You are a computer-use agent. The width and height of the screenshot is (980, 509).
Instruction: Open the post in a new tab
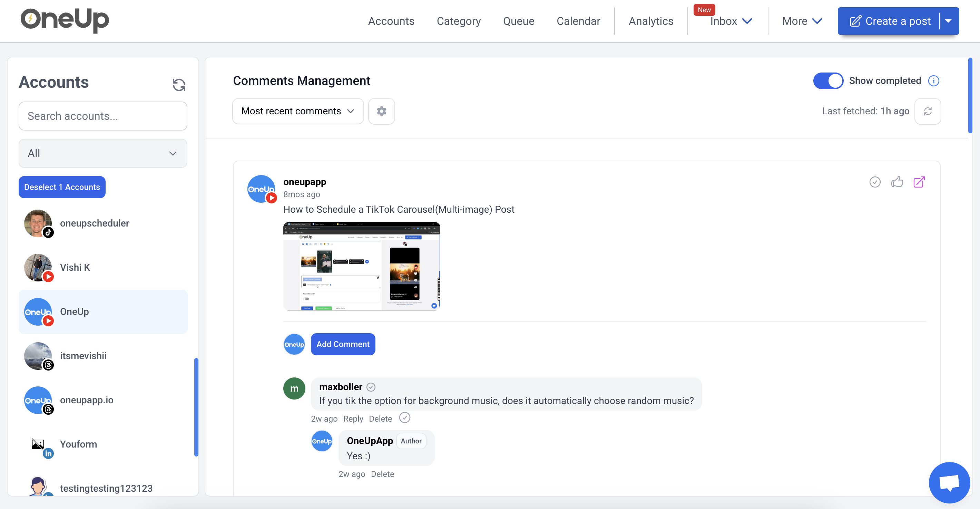(x=920, y=182)
